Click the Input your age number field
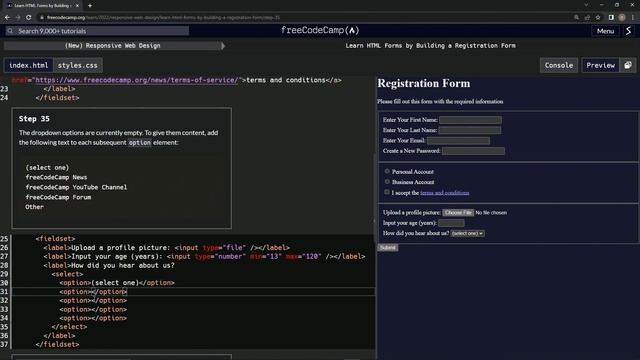Image resolution: width=640 pixels, height=360 pixels. (x=451, y=223)
